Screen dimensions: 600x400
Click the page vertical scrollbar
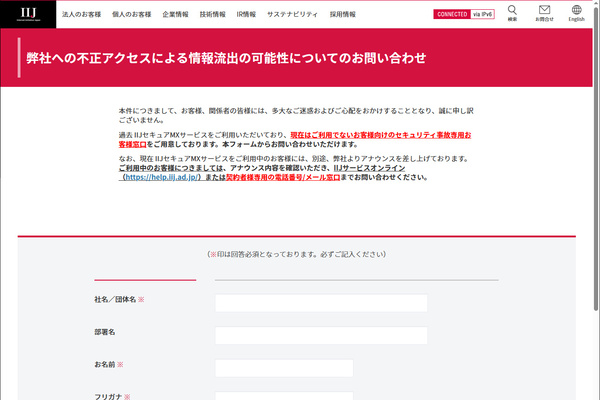(596, 161)
